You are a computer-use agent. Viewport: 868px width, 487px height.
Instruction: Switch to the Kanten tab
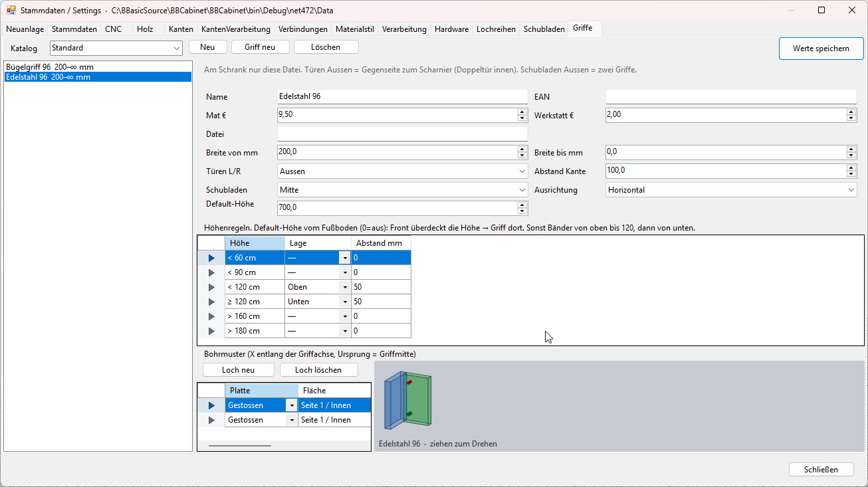pyautogui.click(x=181, y=29)
